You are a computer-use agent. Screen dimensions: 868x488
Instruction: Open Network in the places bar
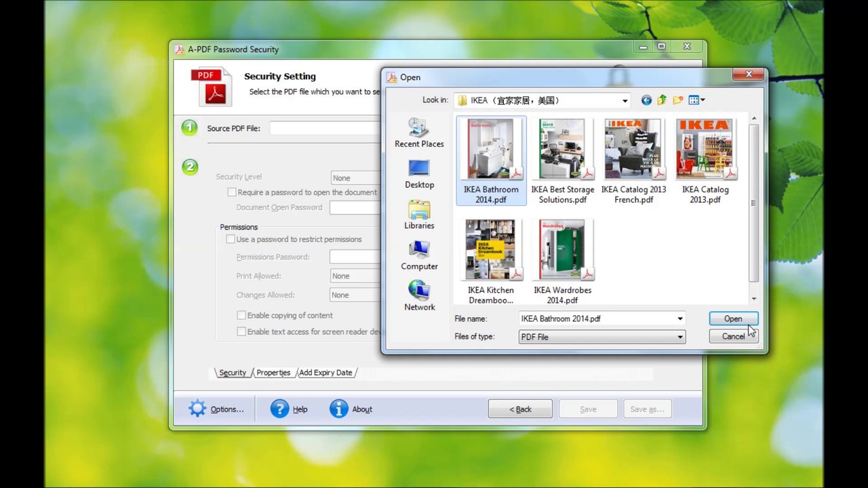click(x=419, y=296)
